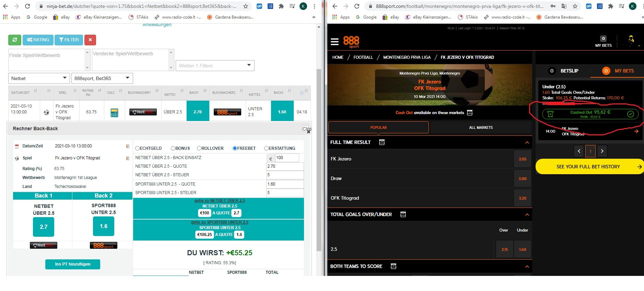Click the user account avatar in 888sport
This screenshot has width=644, height=291.
[631, 39]
